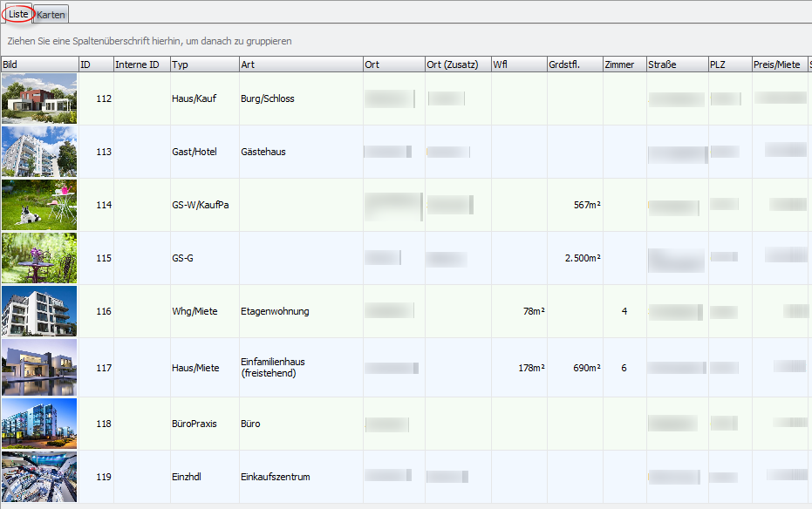Open thumbnail of property 116
Screen dimensions: 812x509
pyautogui.click(x=39, y=311)
